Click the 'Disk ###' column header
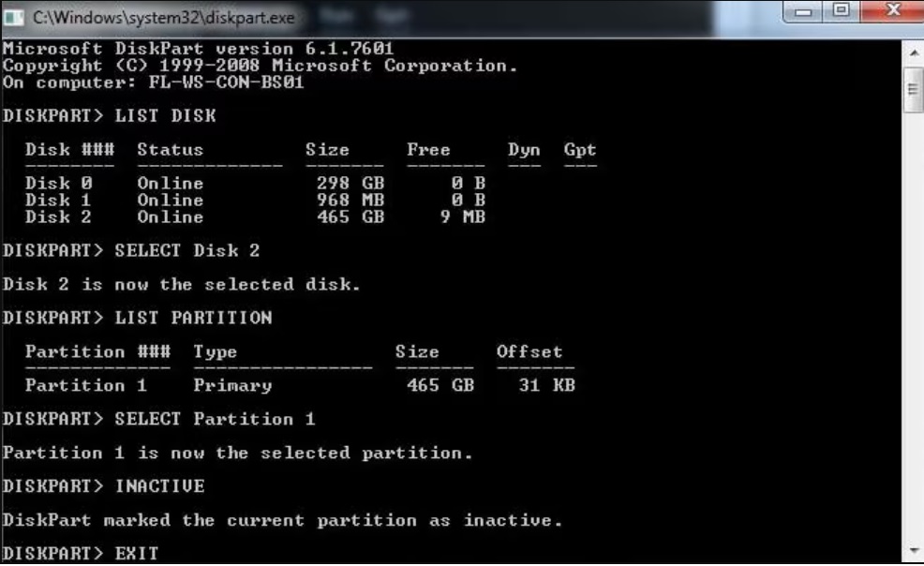The width and height of the screenshot is (924, 566). tap(69, 150)
